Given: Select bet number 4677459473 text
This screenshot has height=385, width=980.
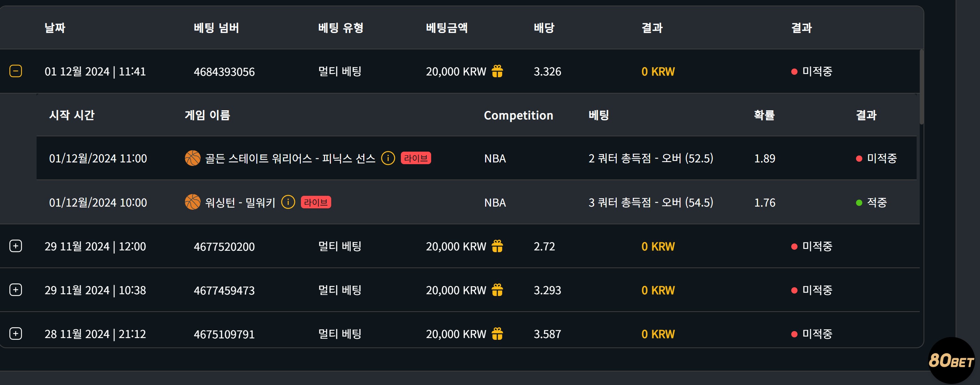Looking at the screenshot, I should point(224,290).
